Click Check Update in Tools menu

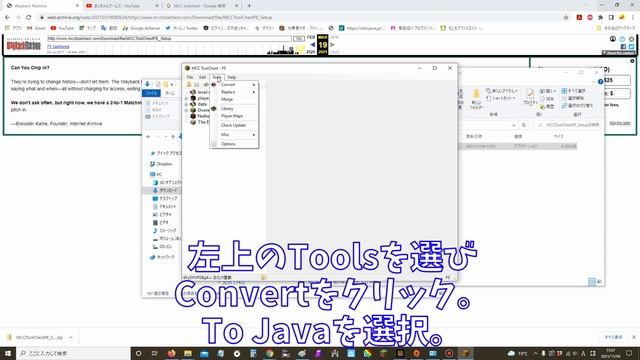click(234, 125)
